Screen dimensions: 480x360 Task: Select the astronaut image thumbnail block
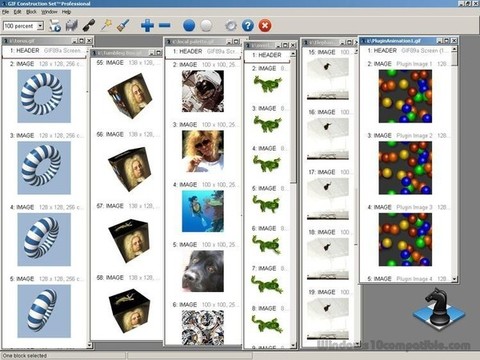point(203,91)
